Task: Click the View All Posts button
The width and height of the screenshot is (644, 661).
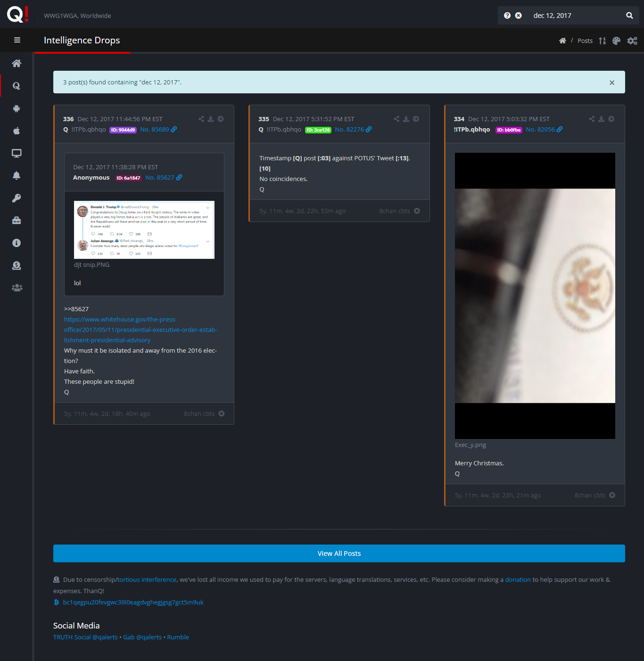Action: pyautogui.click(x=339, y=554)
